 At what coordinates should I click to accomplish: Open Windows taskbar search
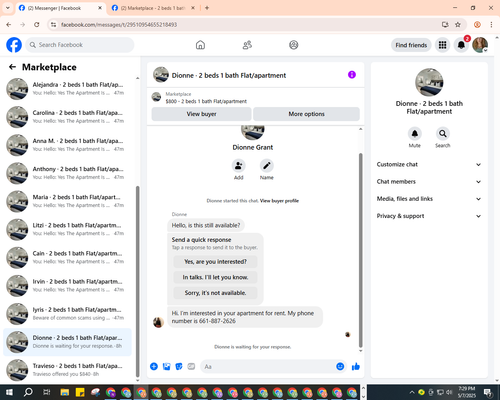[x=28, y=392]
